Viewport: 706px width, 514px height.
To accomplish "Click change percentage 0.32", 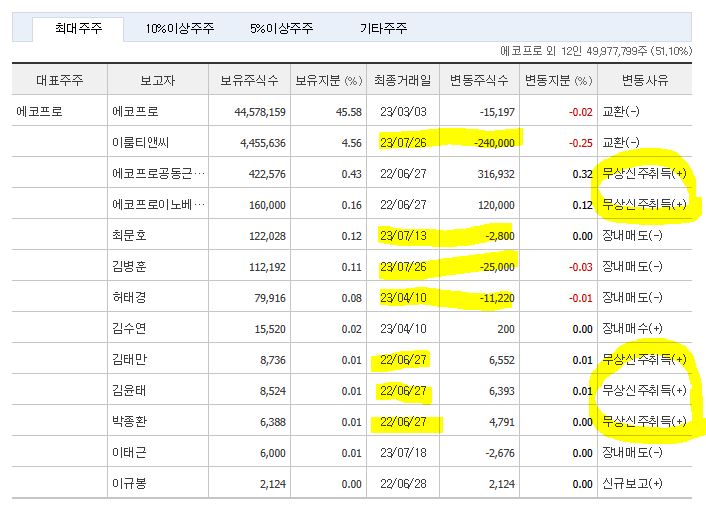I will click(x=582, y=174).
